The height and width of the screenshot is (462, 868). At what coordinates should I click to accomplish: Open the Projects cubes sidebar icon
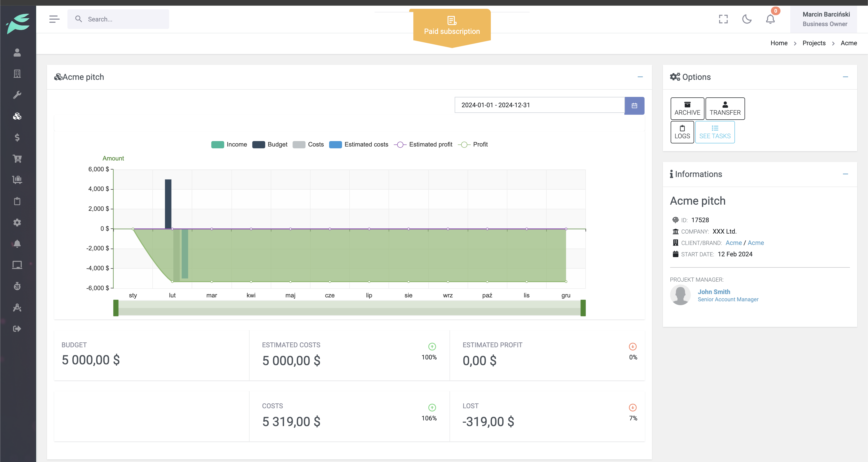pyautogui.click(x=17, y=116)
